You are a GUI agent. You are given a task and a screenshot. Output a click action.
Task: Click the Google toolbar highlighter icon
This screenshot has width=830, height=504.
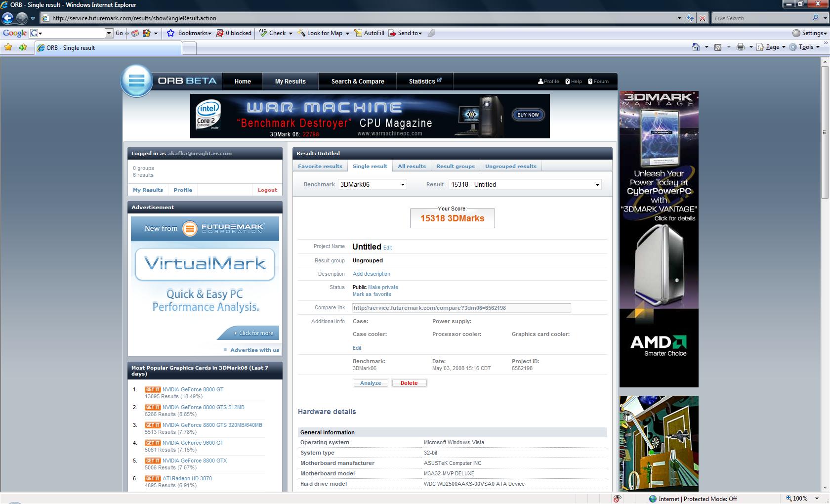[431, 33]
